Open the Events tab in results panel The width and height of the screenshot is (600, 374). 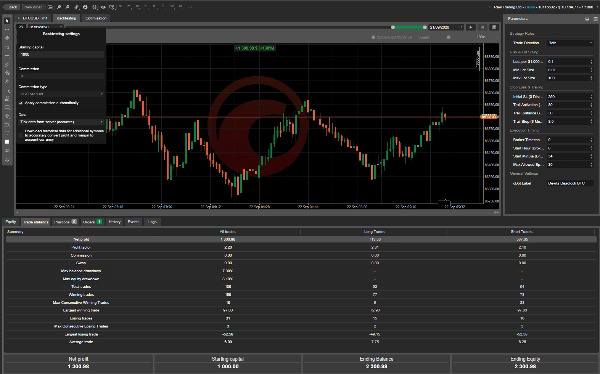[134, 222]
